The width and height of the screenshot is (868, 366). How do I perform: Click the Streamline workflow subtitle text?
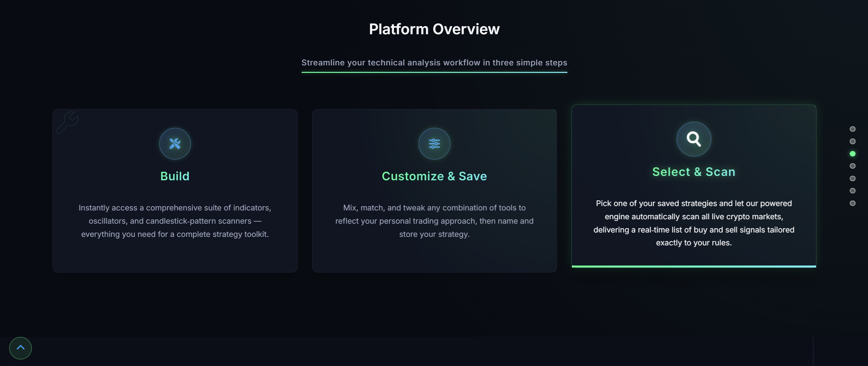[434, 63]
